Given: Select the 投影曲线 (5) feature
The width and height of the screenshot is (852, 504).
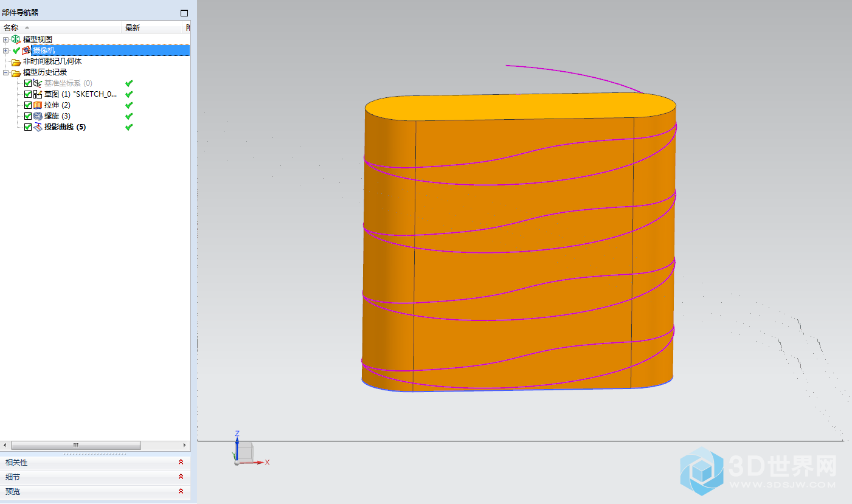Looking at the screenshot, I should pyautogui.click(x=65, y=127).
